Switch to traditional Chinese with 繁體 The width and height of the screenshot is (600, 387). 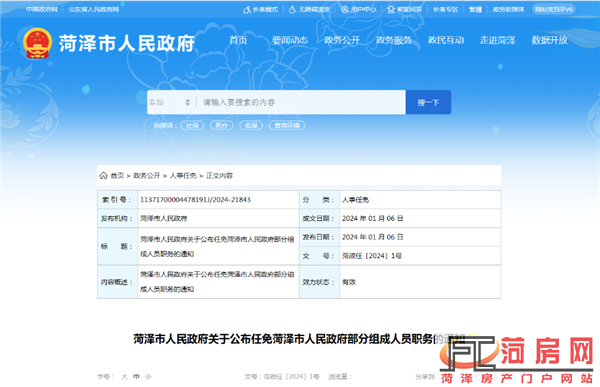tap(475, 10)
